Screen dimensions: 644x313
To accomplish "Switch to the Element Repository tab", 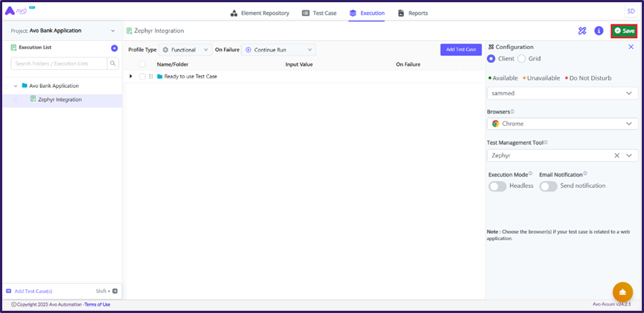I will click(x=259, y=13).
